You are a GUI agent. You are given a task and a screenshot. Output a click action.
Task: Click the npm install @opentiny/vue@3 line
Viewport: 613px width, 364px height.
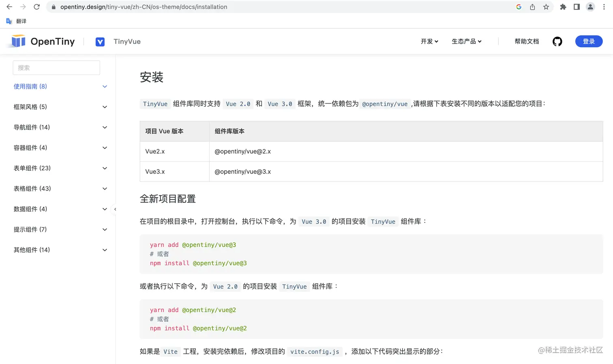click(198, 263)
